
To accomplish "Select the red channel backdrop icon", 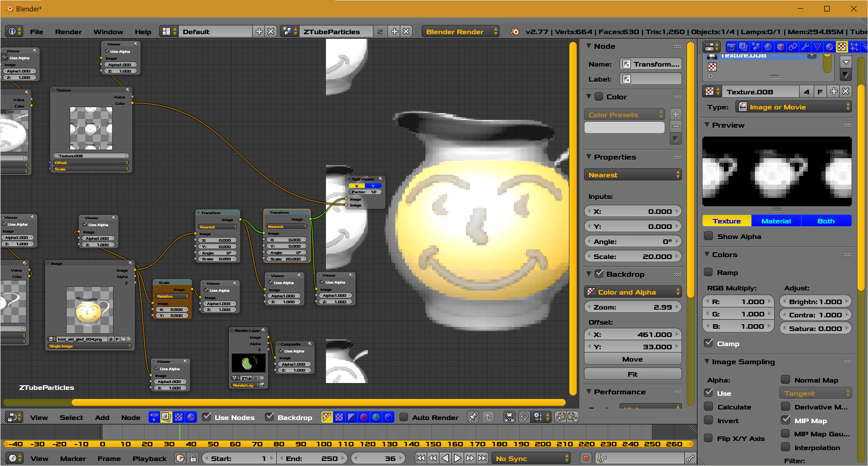I will [364, 417].
